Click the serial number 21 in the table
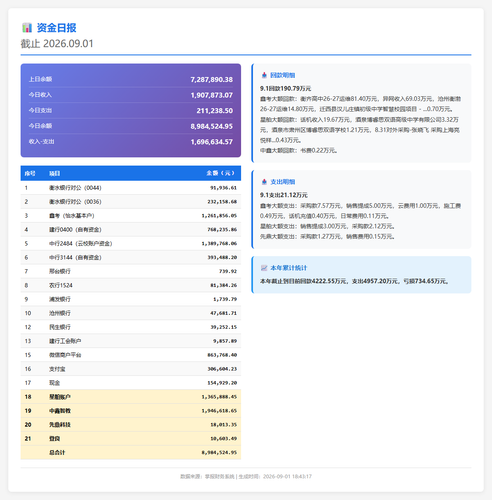492x500 pixels. [x=28, y=439]
